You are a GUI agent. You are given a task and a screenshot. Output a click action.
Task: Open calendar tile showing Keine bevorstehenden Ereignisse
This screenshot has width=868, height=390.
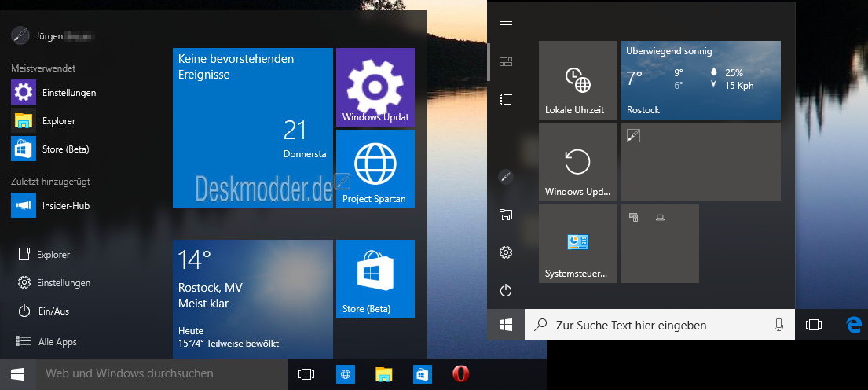click(x=252, y=128)
